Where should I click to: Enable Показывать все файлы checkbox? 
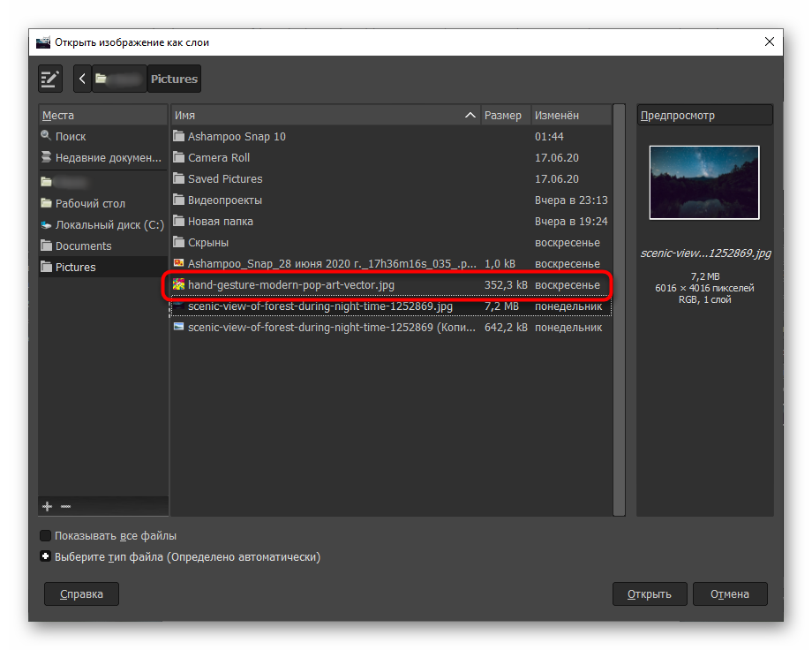[46, 535]
